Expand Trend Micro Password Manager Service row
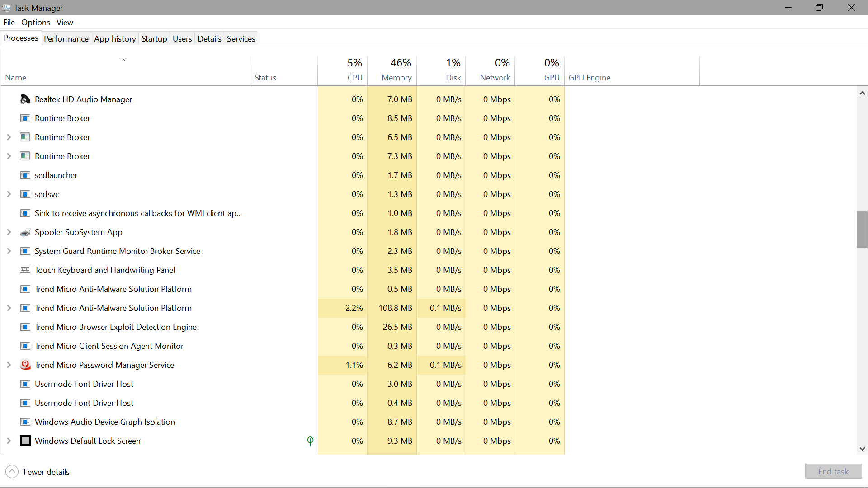The height and width of the screenshot is (488, 868). [9, 365]
